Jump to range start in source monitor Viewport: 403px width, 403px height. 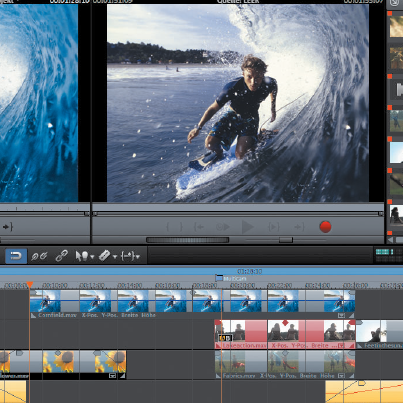coord(199,227)
